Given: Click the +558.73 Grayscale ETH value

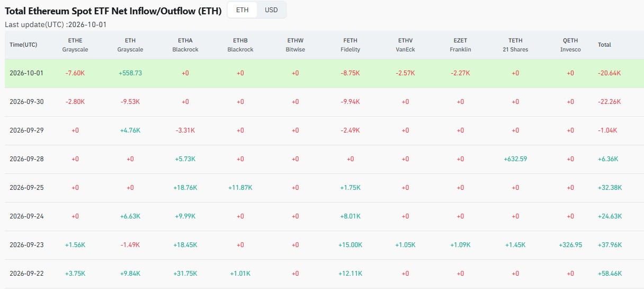Looking at the screenshot, I should click(130, 73).
